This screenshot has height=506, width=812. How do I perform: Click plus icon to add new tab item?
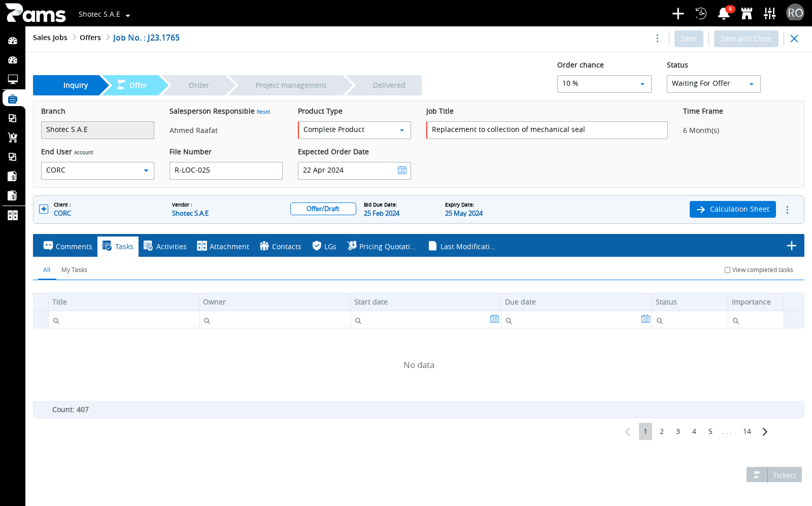[x=792, y=246]
